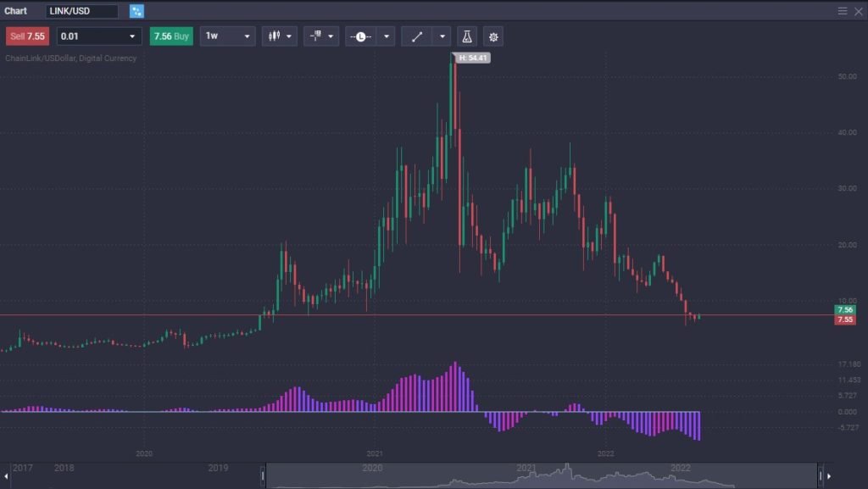Click the H: 54.41 high price label
This screenshot has height=489, width=868.
[472, 58]
